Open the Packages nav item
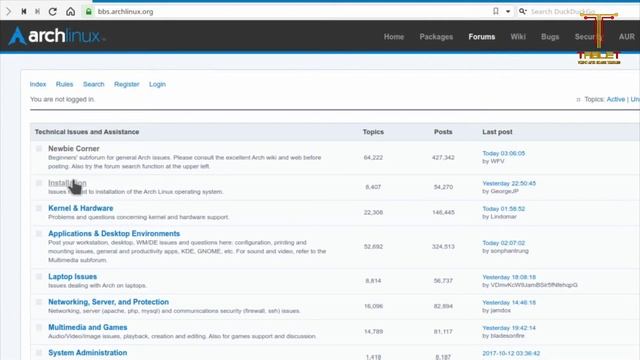Screen dimensions: 640x360 click(436, 37)
